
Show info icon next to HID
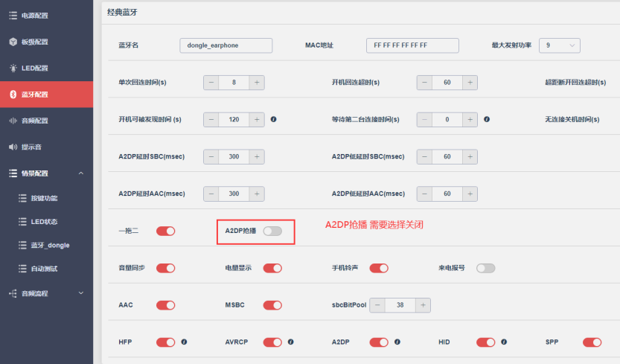[x=504, y=342]
